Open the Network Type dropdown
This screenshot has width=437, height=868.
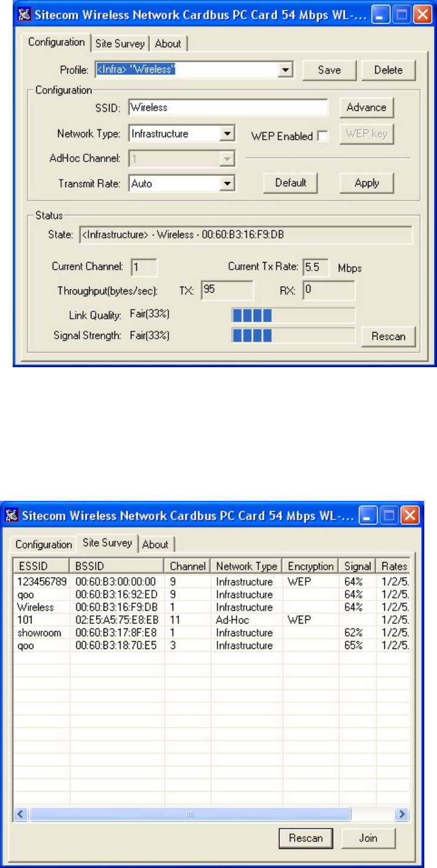pos(228,134)
